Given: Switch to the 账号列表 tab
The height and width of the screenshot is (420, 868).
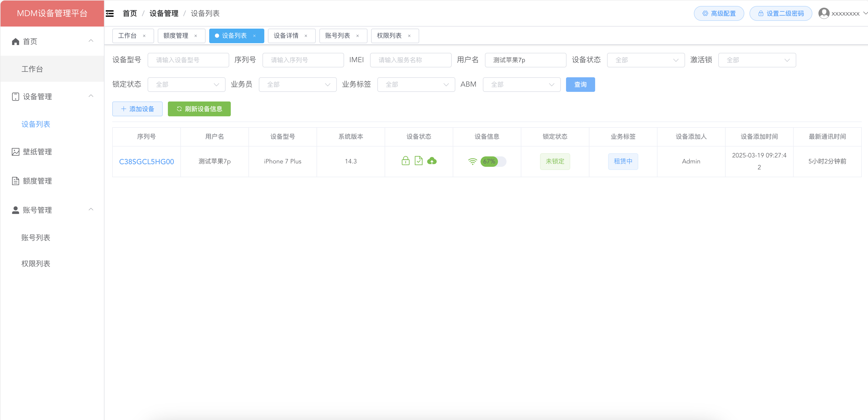Looking at the screenshot, I should pyautogui.click(x=337, y=36).
